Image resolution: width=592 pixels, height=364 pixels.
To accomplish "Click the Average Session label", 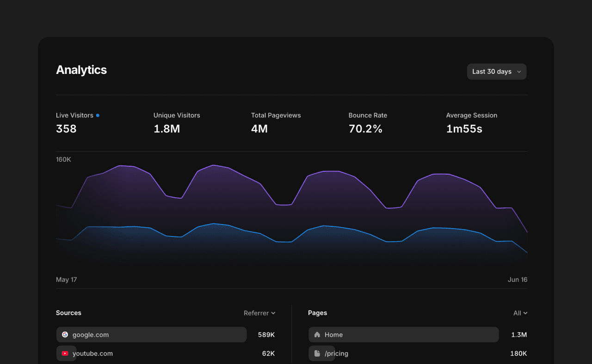I will [x=472, y=115].
